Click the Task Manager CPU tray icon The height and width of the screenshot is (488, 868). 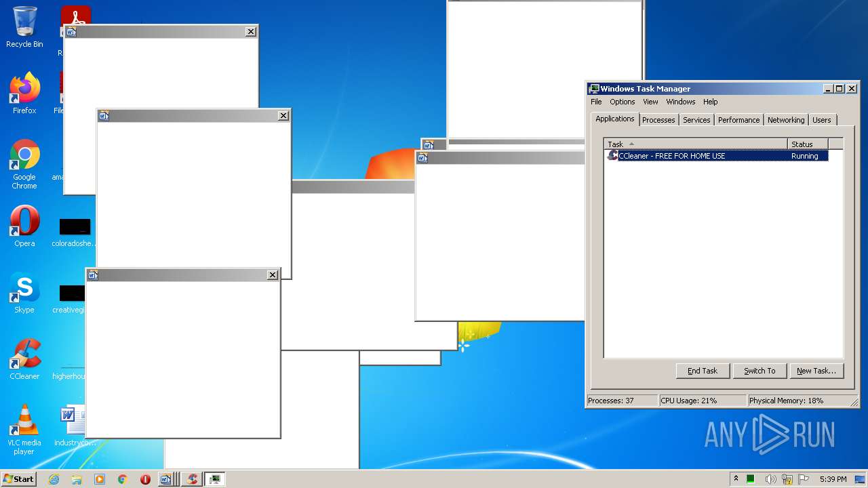pos(751,479)
